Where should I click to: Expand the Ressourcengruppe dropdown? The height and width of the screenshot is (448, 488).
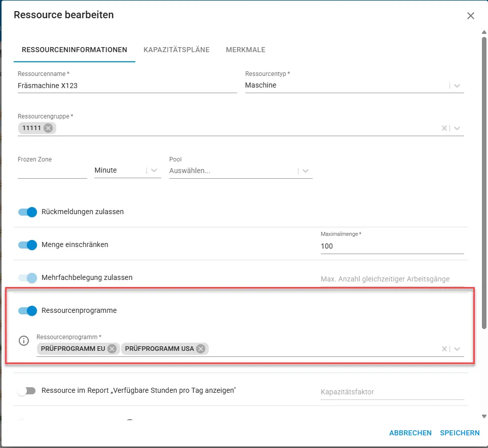(x=457, y=128)
